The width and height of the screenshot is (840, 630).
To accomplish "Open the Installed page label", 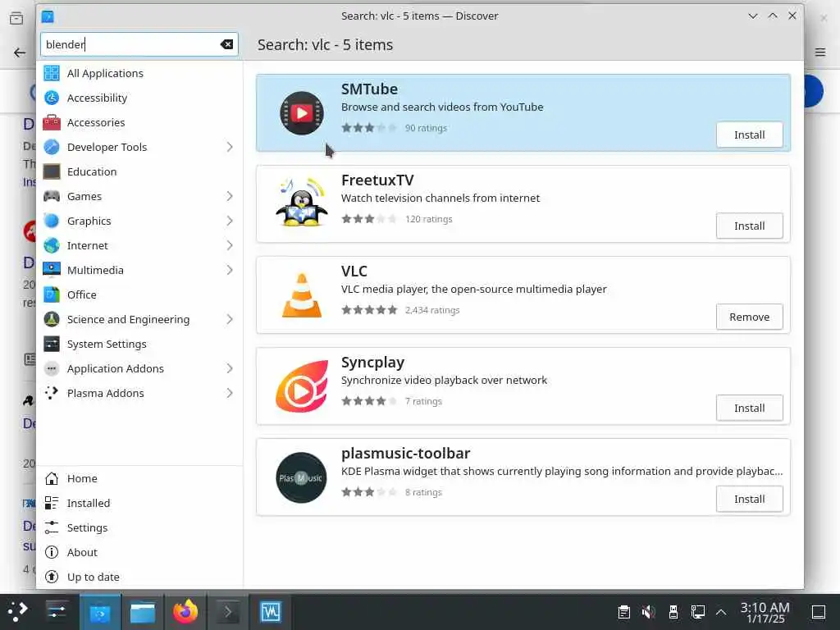I will (89, 503).
